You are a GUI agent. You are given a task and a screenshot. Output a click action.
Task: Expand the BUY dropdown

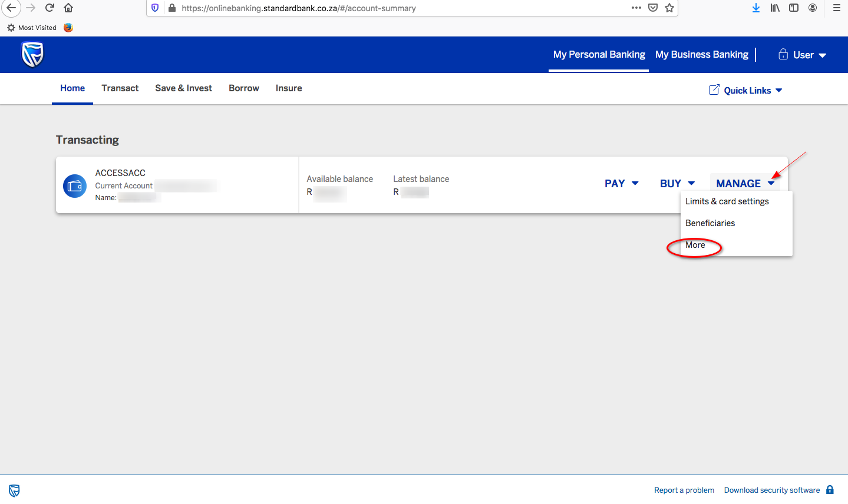tap(677, 184)
